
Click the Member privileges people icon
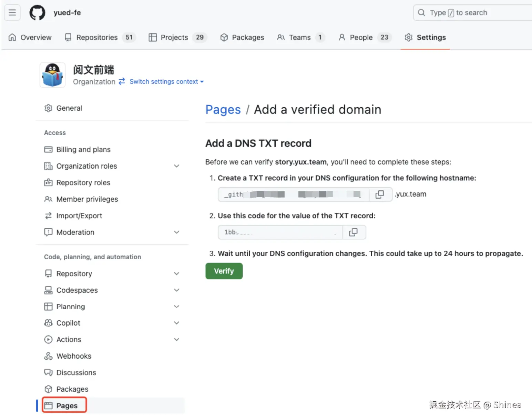[48, 199]
